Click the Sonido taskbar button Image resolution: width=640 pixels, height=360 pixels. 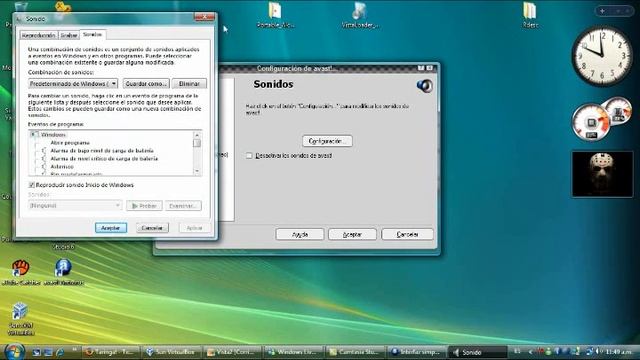coord(478,352)
